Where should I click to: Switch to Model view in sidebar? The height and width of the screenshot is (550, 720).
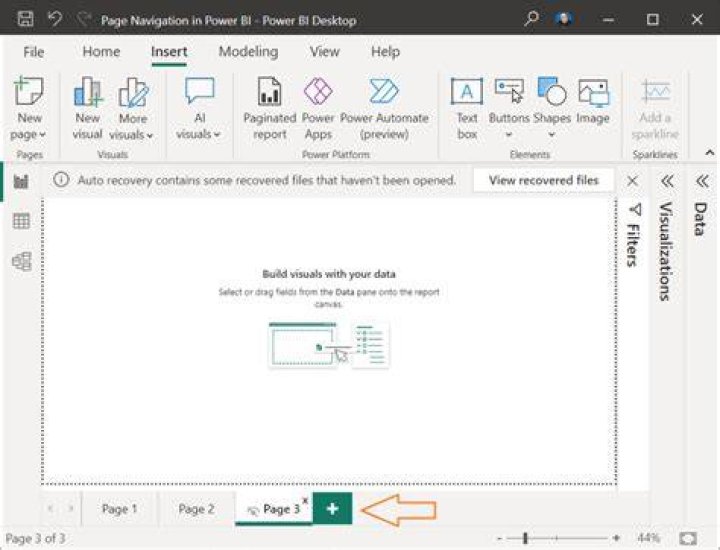tap(22, 262)
